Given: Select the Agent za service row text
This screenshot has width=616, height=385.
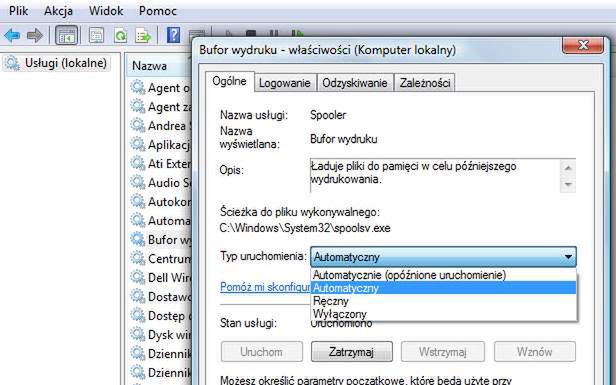Looking at the screenshot, I should [x=169, y=106].
